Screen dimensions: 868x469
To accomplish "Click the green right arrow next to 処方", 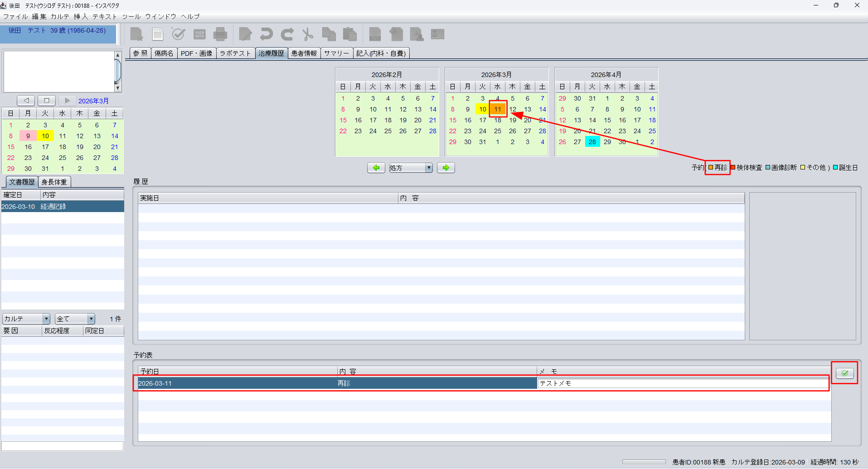I will (446, 168).
